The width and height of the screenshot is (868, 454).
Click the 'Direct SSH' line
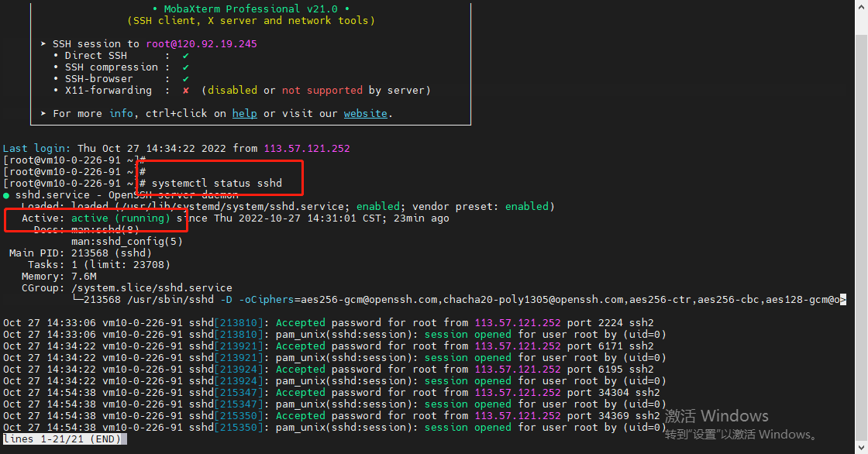click(x=121, y=55)
